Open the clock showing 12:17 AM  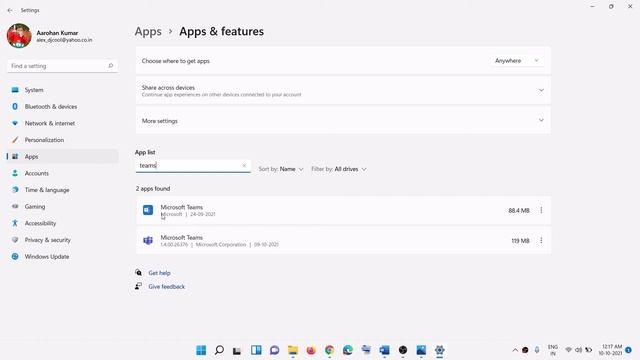coord(611,350)
